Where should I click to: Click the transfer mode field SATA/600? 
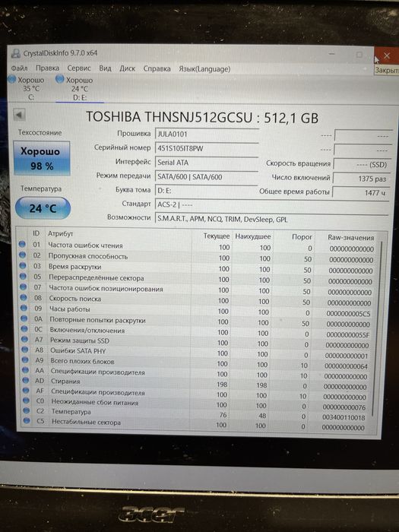206,177
